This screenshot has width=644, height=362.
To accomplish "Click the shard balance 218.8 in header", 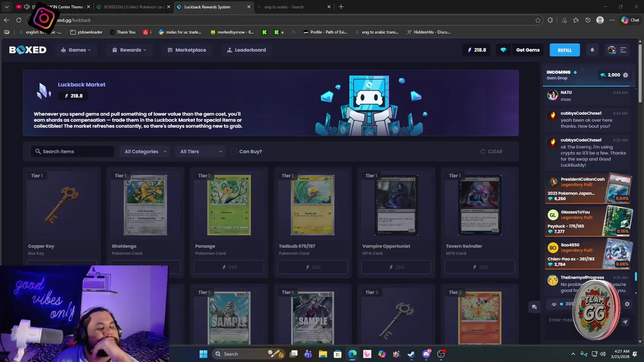I will pyautogui.click(x=476, y=50).
